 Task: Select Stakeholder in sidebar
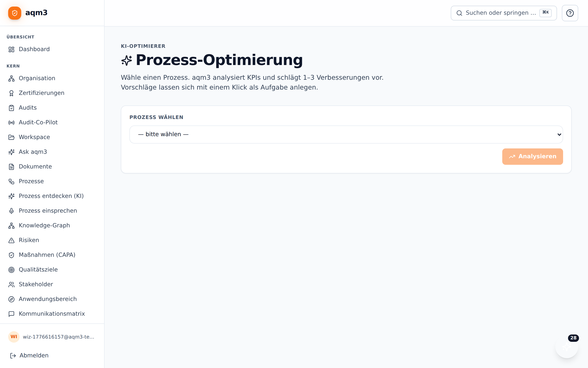pyautogui.click(x=52, y=284)
